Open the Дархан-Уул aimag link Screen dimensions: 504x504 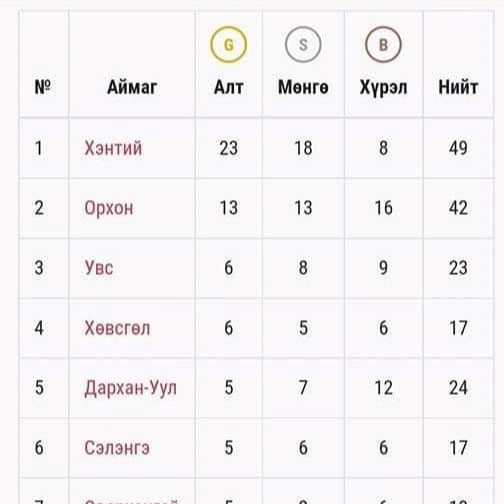click(x=130, y=388)
